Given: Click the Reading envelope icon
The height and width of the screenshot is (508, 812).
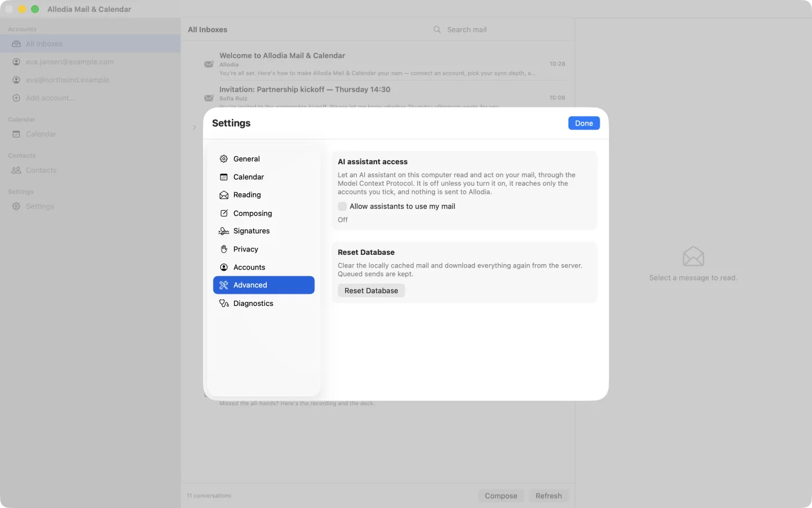Looking at the screenshot, I should pos(224,195).
